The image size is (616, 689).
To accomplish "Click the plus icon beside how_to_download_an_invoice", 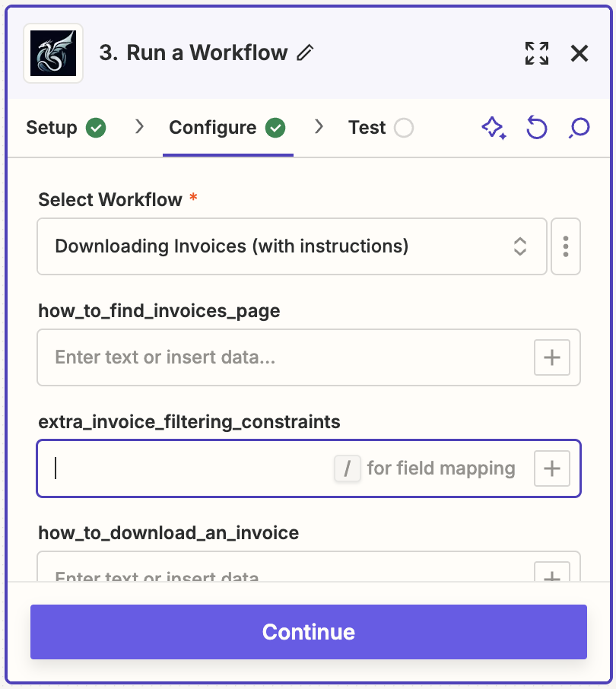I will [552, 574].
